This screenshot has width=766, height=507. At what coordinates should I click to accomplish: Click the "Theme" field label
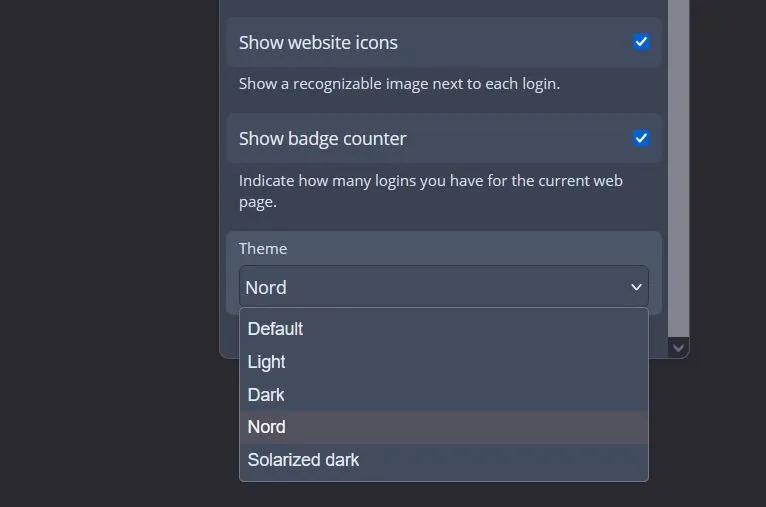[x=263, y=248]
